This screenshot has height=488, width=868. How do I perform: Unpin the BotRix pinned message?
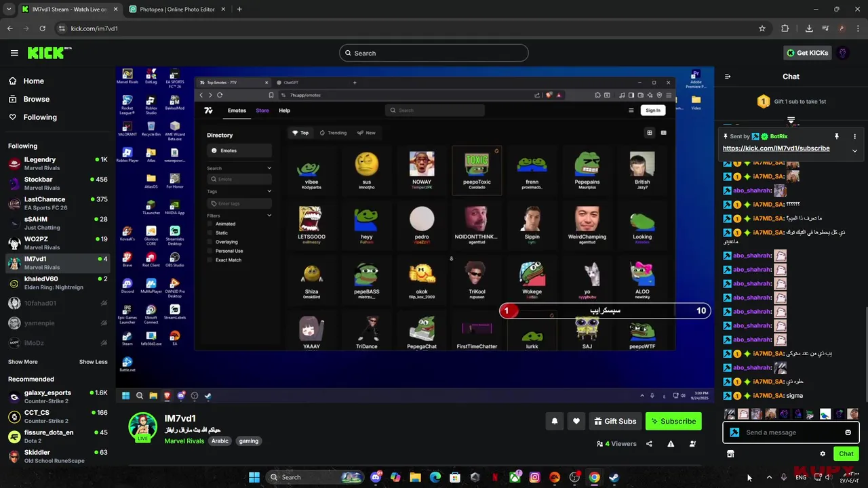tap(837, 136)
